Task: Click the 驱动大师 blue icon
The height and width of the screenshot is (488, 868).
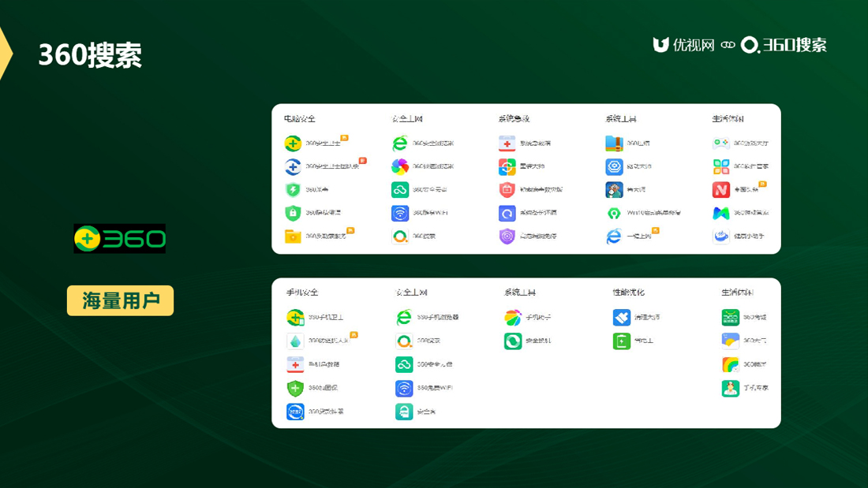Action: tap(614, 166)
